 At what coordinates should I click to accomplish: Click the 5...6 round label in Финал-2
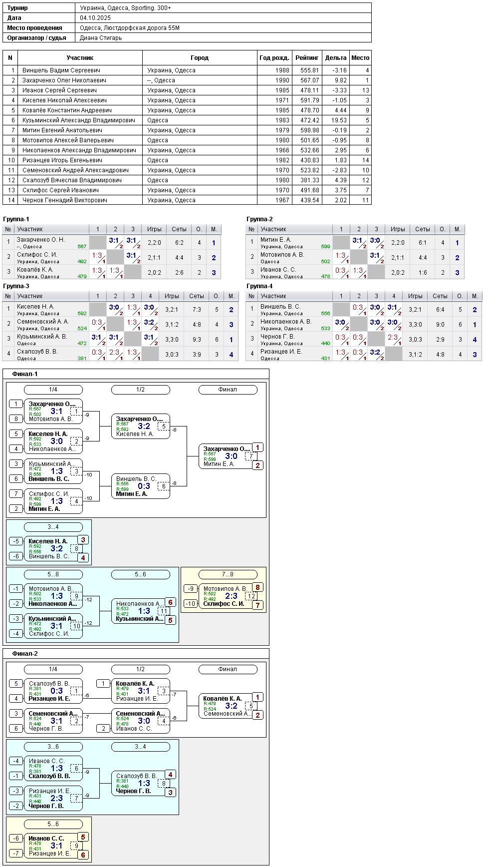pyautogui.click(x=53, y=824)
